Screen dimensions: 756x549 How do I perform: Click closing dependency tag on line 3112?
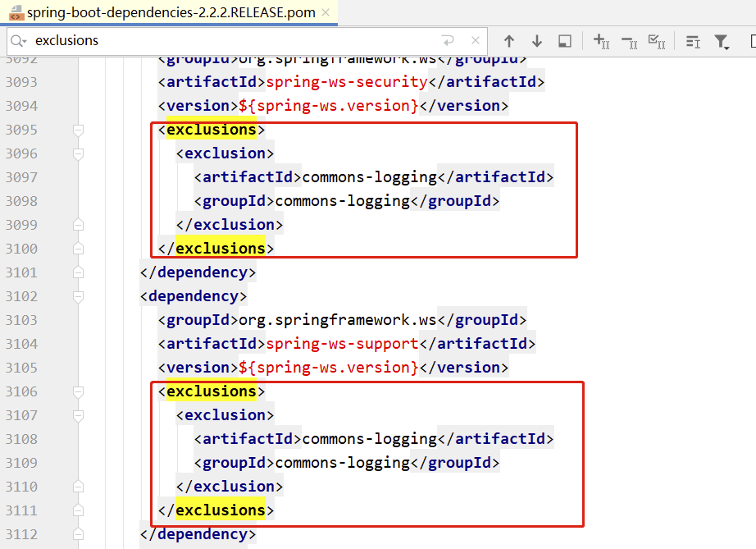[x=198, y=534]
